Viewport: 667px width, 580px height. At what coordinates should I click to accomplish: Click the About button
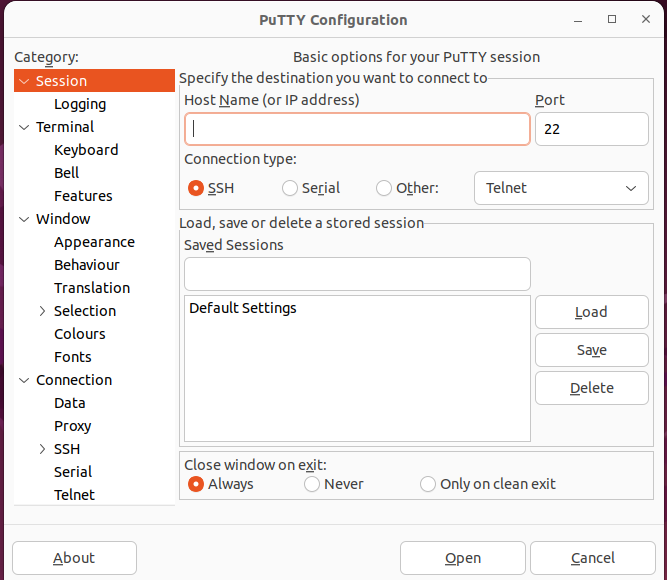[x=74, y=558]
